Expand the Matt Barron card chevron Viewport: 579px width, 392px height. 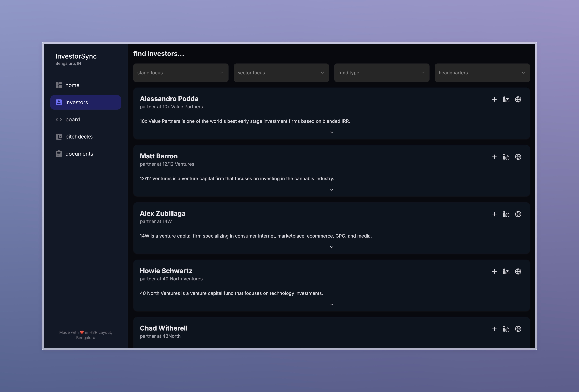[x=332, y=190]
